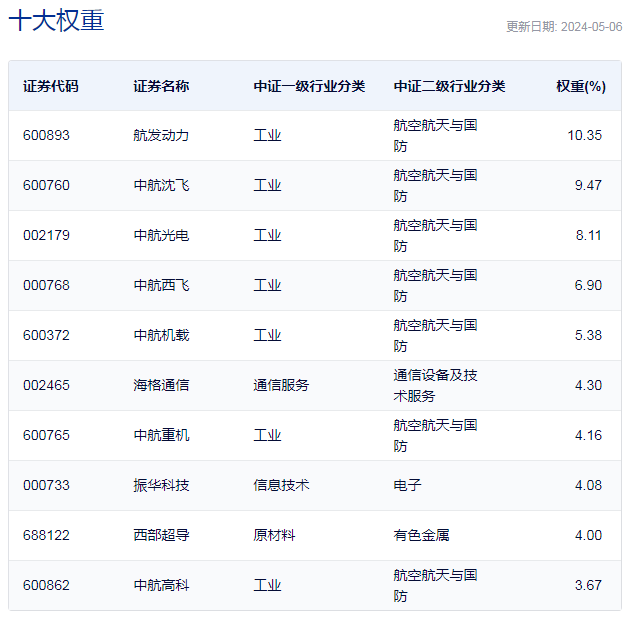This screenshot has width=628, height=618.
Task: Click the 证券名称 column header
Action: pyautogui.click(x=161, y=86)
